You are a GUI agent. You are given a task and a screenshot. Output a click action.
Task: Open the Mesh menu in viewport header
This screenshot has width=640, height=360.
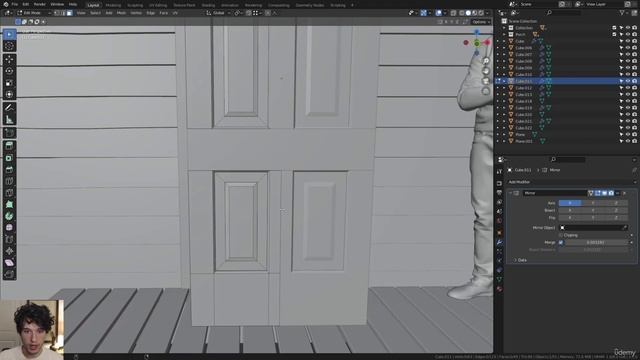tap(121, 13)
